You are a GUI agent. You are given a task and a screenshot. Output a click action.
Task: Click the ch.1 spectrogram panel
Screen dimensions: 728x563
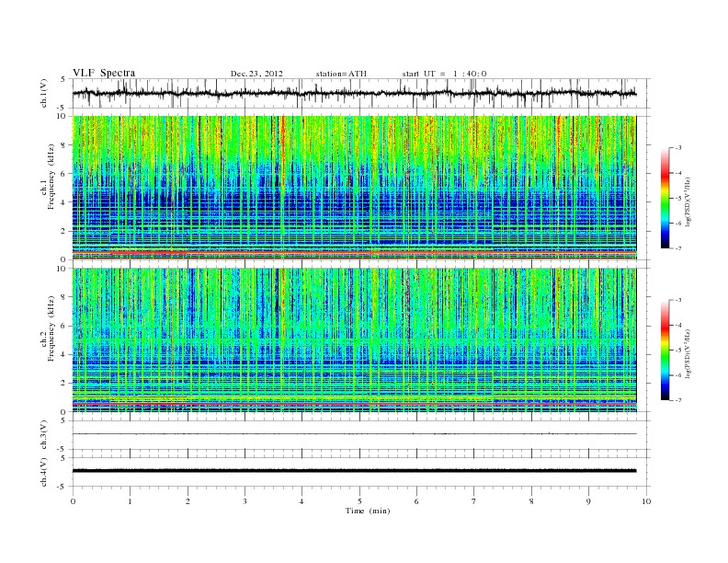coord(354,188)
